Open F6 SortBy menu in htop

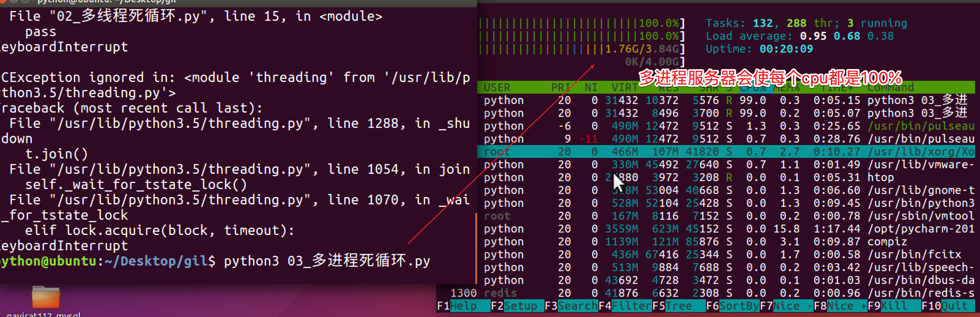(733, 306)
